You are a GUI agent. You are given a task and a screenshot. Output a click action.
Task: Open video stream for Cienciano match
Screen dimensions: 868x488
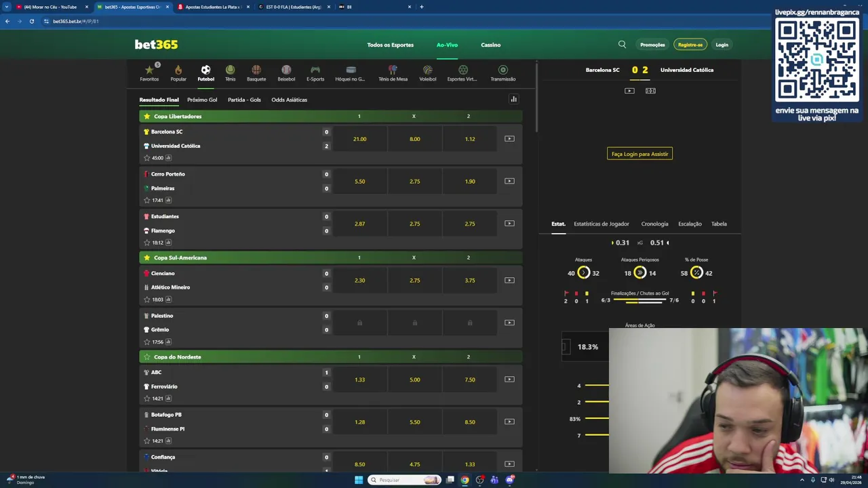coord(509,280)
